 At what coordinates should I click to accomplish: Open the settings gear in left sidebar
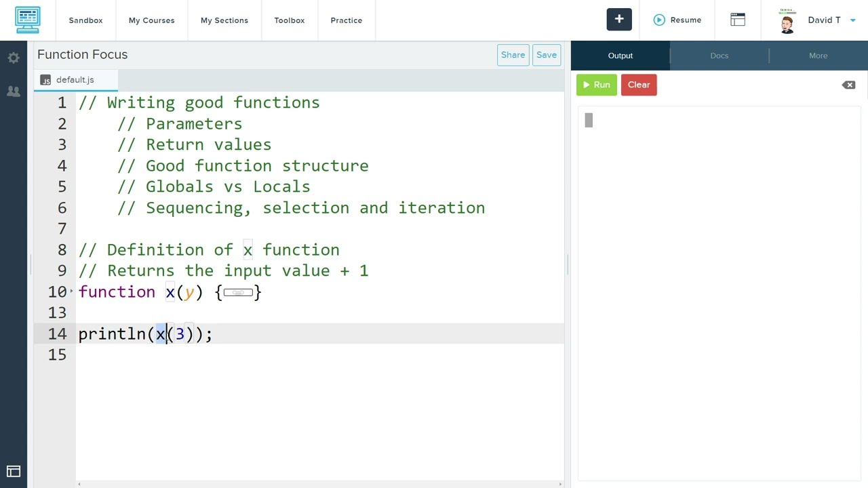(x=14, y=58)
